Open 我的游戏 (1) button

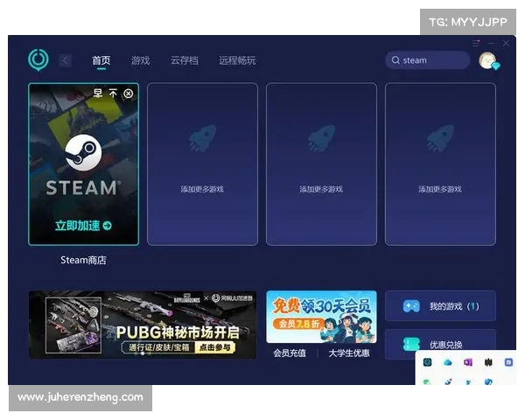click(x=440, y=306)
